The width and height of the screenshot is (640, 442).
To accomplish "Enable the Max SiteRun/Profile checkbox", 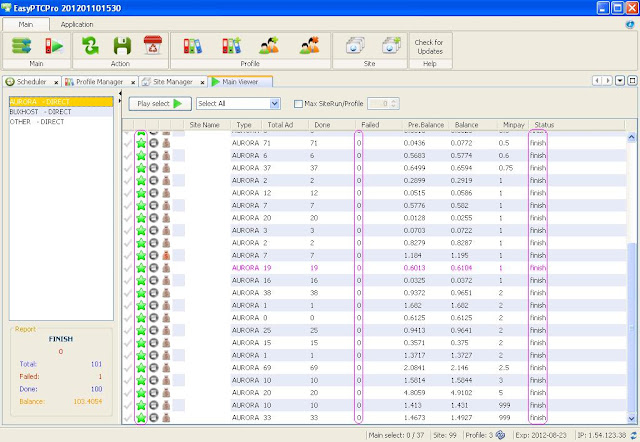I will (299, 103).
